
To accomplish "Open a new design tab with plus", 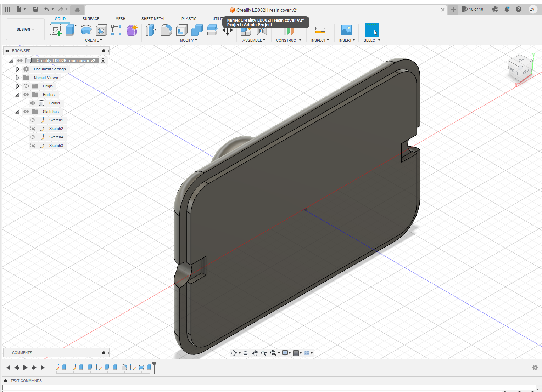I will [x=453, y=10].
